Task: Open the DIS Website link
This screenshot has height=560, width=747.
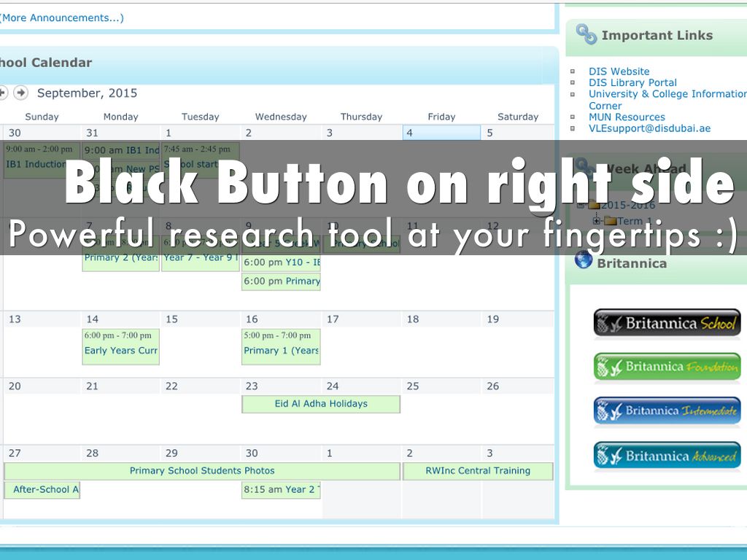Action: click(x=619, y=71)
